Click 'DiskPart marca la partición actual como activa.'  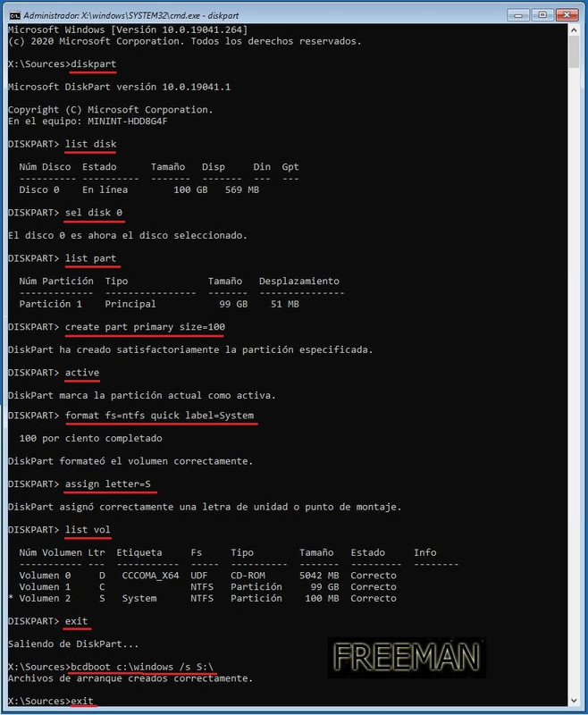pyautogui.click(x=142, y=395)
